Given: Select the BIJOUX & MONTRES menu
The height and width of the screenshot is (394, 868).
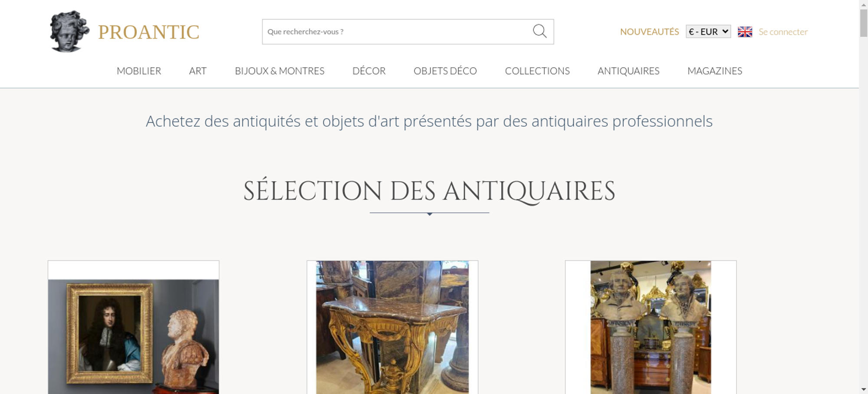Looking at the screenshot, I should [279, 71].
